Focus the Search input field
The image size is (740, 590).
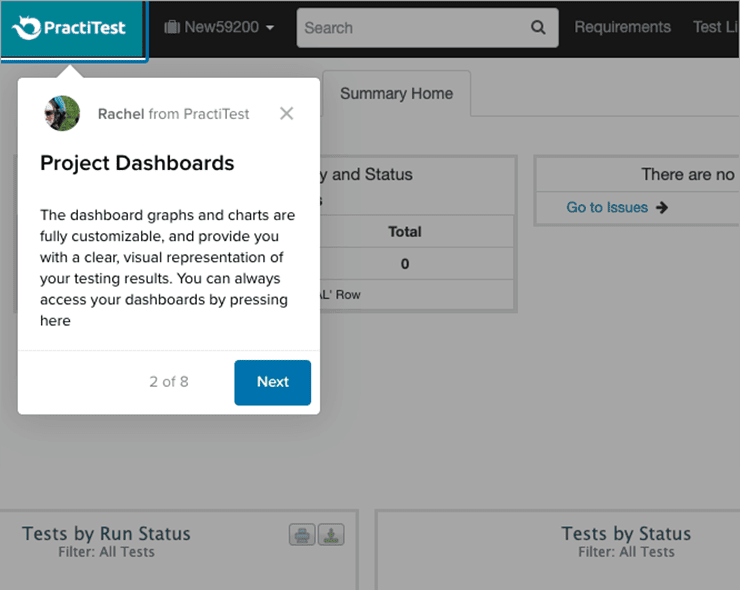(x=415, y=28)
